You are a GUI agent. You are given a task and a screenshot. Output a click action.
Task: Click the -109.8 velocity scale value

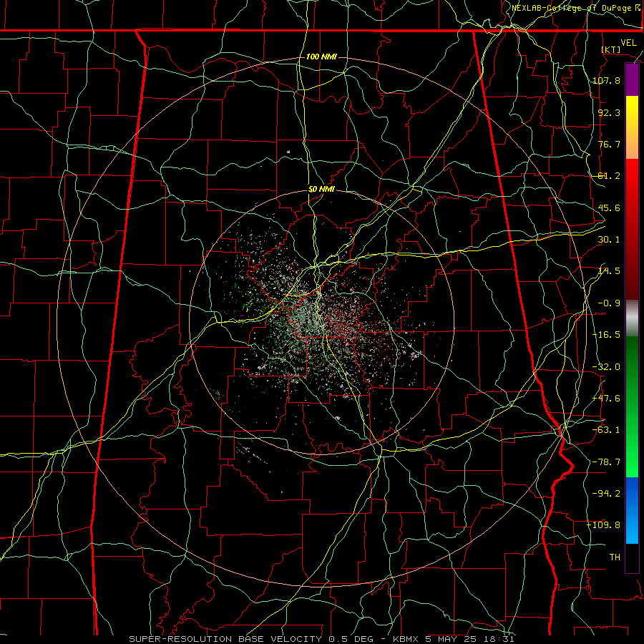603,525
